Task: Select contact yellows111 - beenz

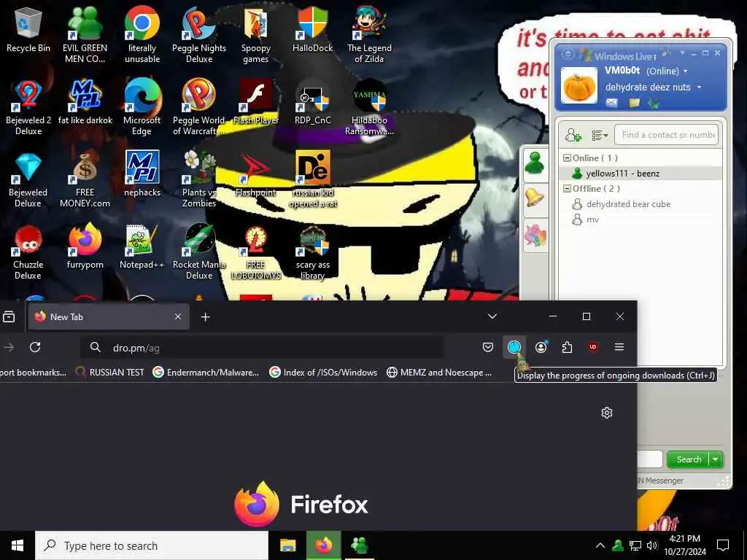Action: point(641,174)
